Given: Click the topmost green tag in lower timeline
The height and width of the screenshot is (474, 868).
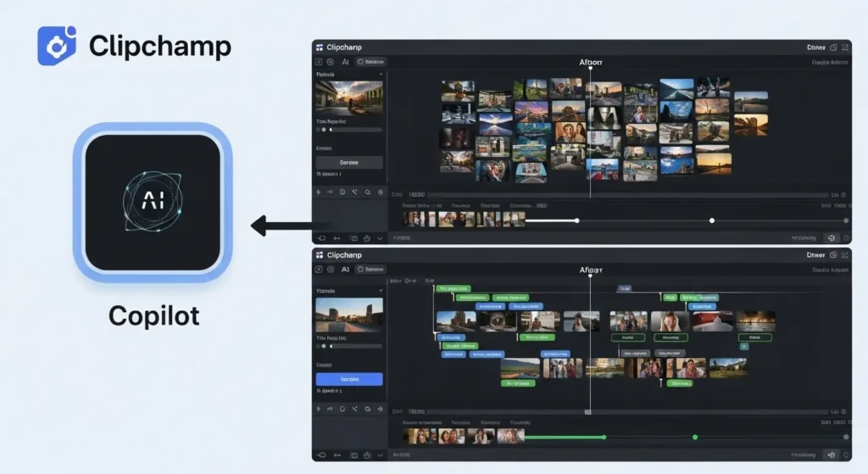Looking at the screenshot, I should pyautogui.click(x=453, y=289).
